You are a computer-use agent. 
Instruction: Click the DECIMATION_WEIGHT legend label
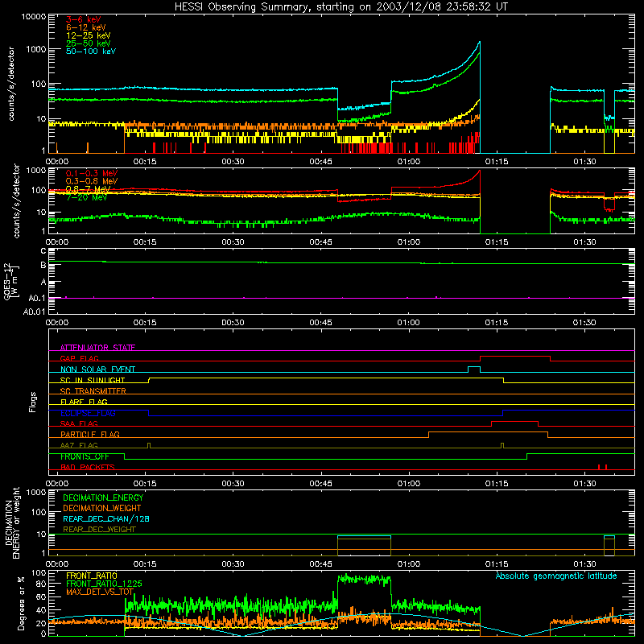[102, 508]
